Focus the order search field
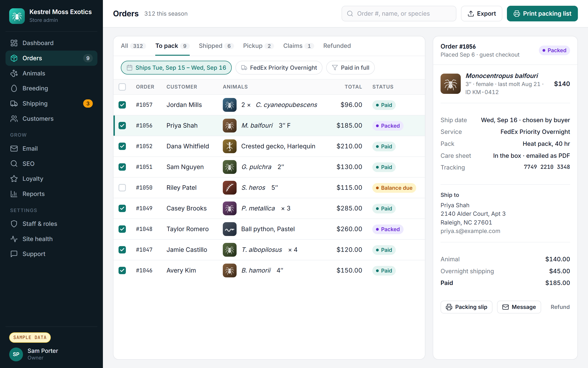This screenshot has height=368, width=588. coord(399,14)
